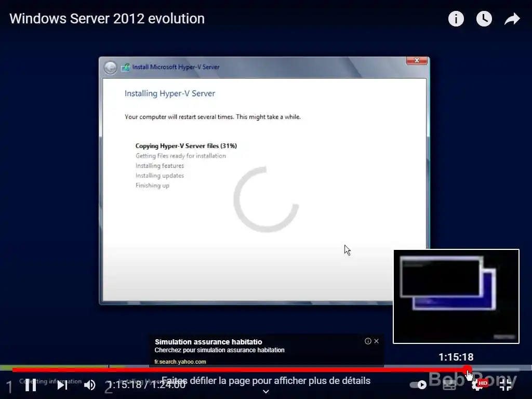Close the Install Hyper-V Server dialog
532x399 pixels.
pos(417,60)
